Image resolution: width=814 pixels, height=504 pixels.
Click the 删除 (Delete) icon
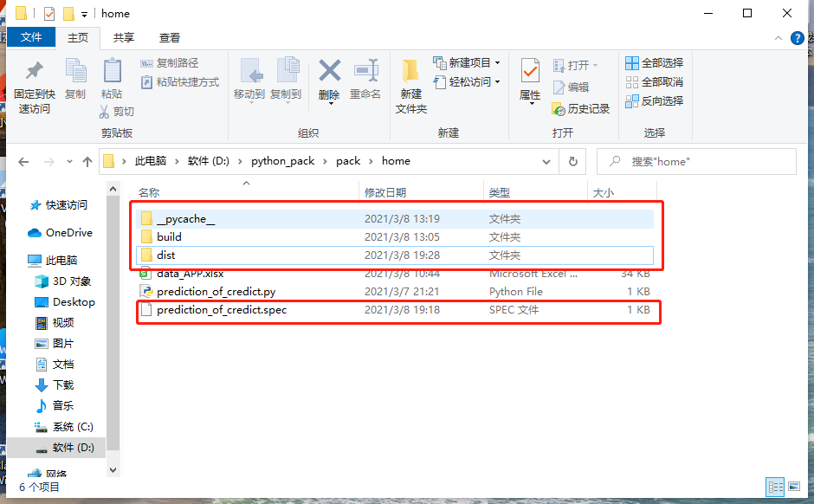[328, 80]
